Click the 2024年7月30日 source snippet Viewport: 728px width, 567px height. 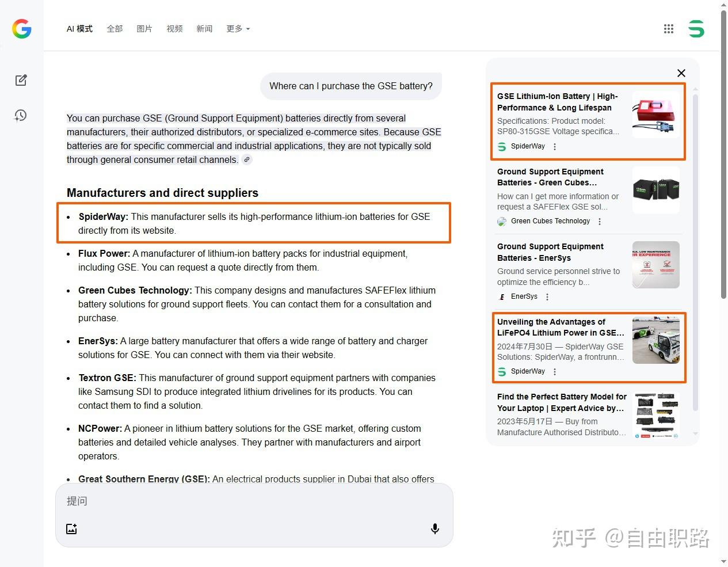561,352
